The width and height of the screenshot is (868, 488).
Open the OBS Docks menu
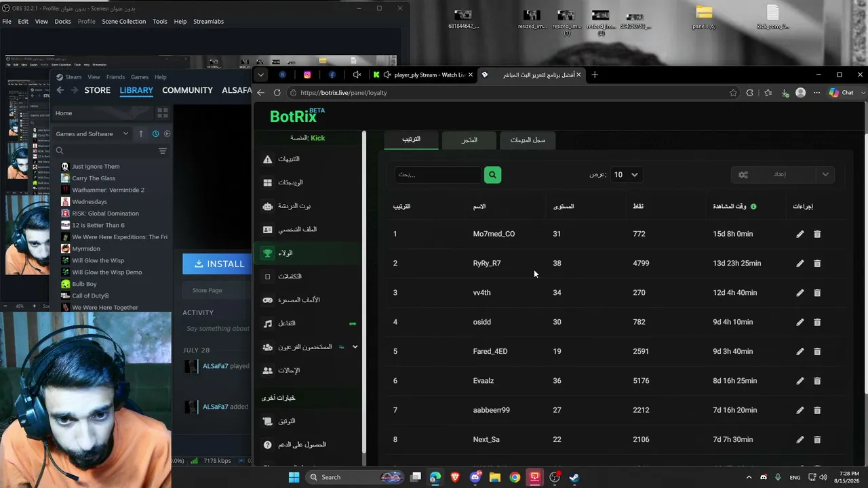click(62, 21)
